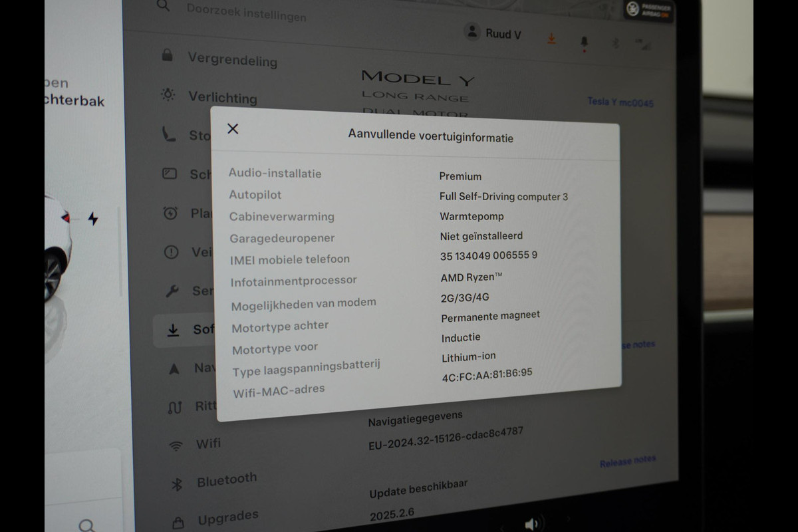Viewport: 798px width, 532px height.
Task: Click the Audio-installatie label
Action: 275,174
